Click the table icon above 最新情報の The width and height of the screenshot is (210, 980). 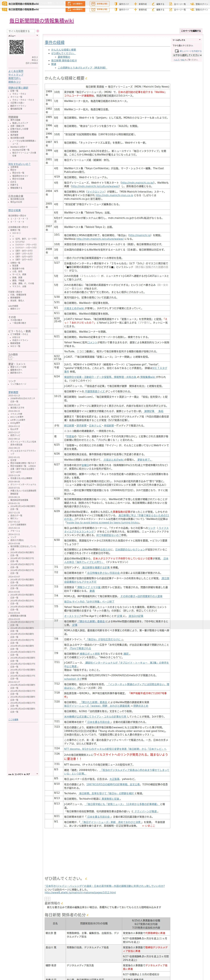[x=47, y=899]
